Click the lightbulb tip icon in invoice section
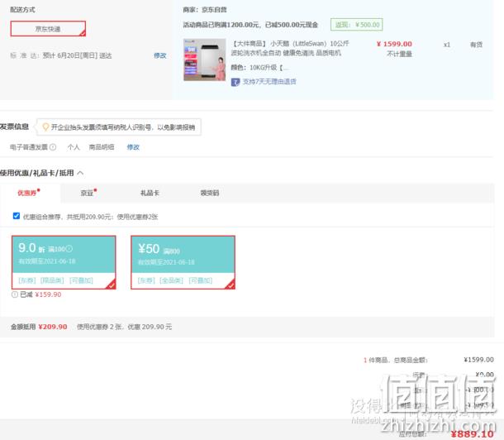The image size is (504, 440). click(45, 127)
